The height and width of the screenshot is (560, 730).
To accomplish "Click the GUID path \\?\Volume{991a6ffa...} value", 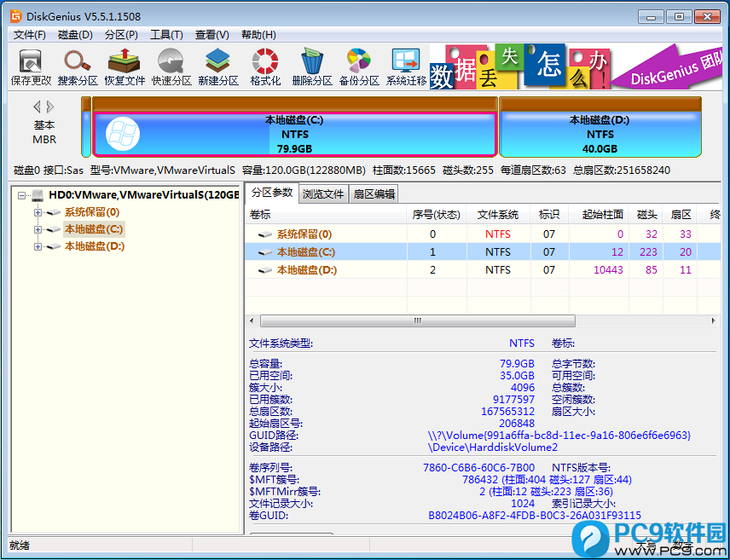I will (559, 436).
